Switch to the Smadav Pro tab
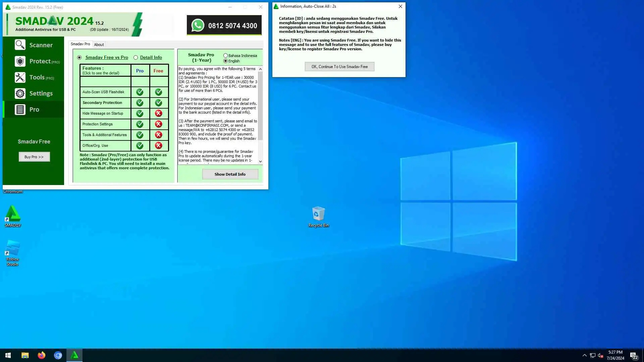This screenshot has height=362, width=644. coord(80,44)
